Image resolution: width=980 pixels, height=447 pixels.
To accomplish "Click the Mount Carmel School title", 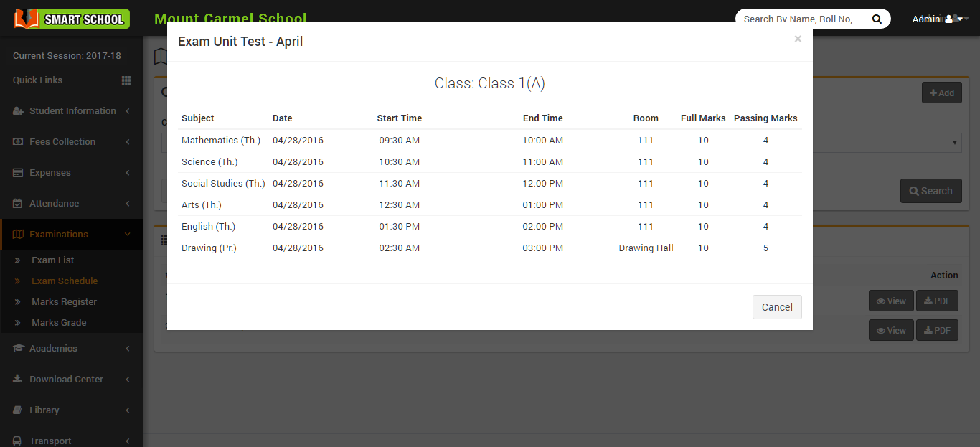I will (x=230, y=19).
